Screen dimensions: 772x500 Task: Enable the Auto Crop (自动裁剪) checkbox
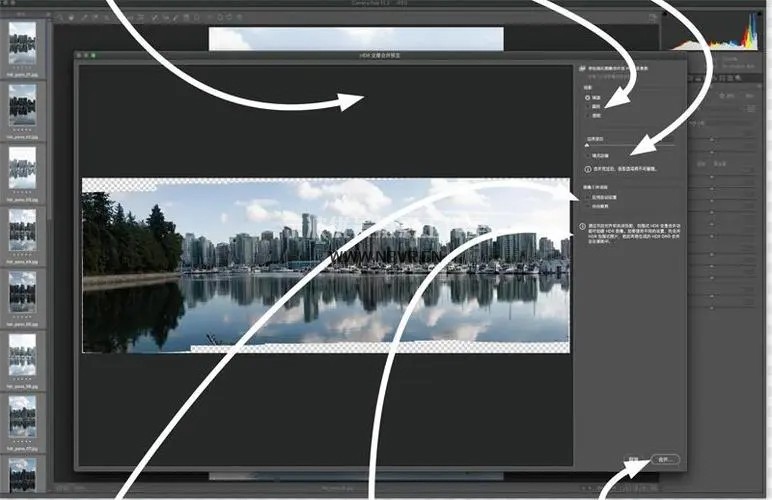(x=587, y=207)
